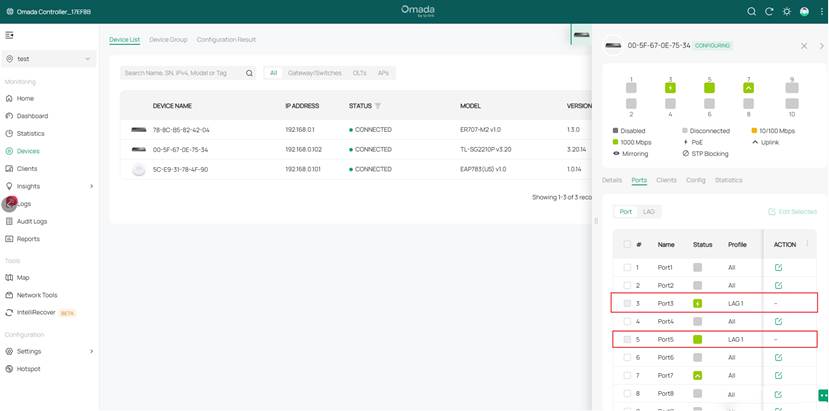Click the edit icon for Port4
The height and width of the screenshot is (411, 829).
click(778, 322)
